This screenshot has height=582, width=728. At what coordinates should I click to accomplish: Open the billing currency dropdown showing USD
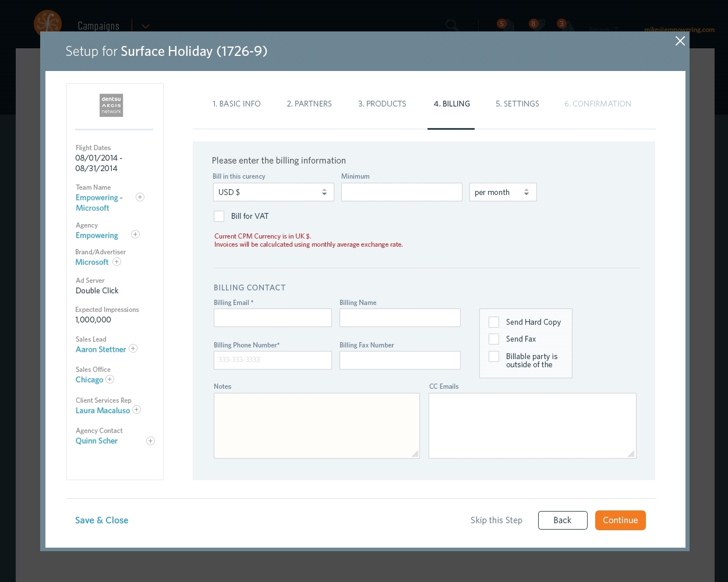point(274,191)
